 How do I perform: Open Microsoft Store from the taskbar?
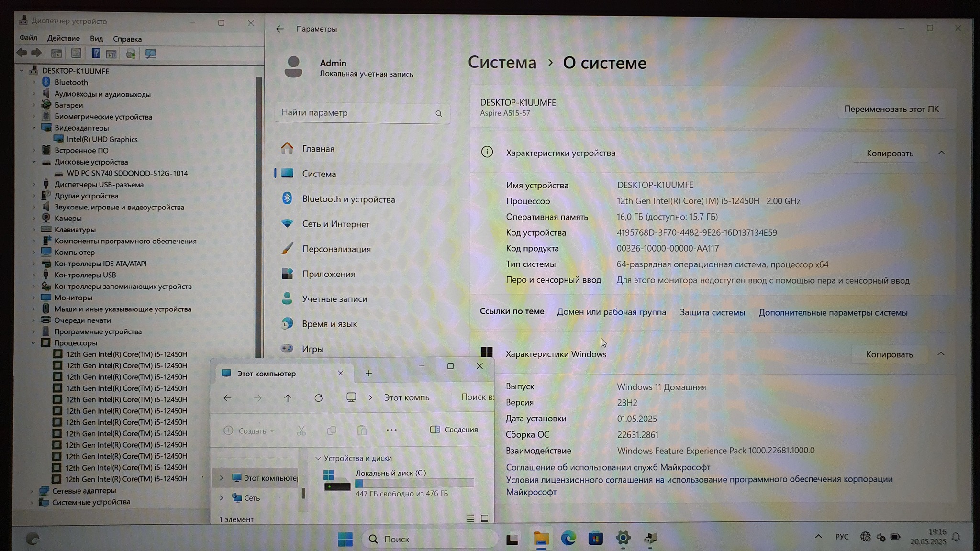(x=595, y=539)
